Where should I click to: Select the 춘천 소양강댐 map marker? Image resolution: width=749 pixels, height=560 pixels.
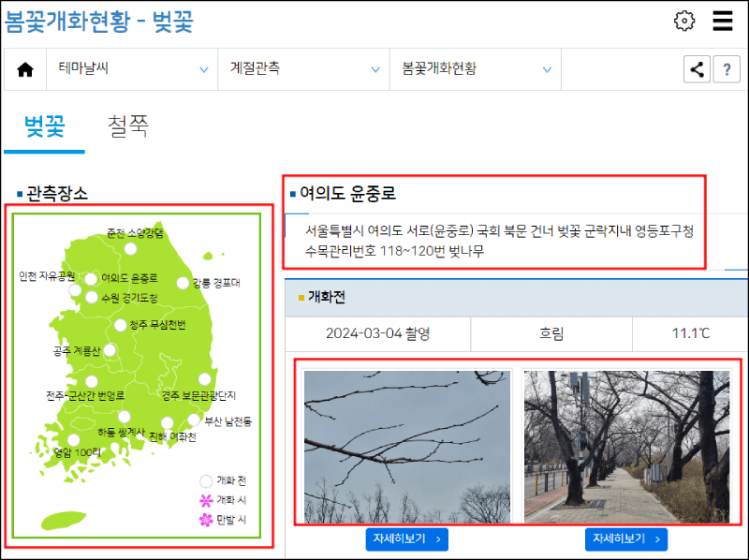(130, 249)
